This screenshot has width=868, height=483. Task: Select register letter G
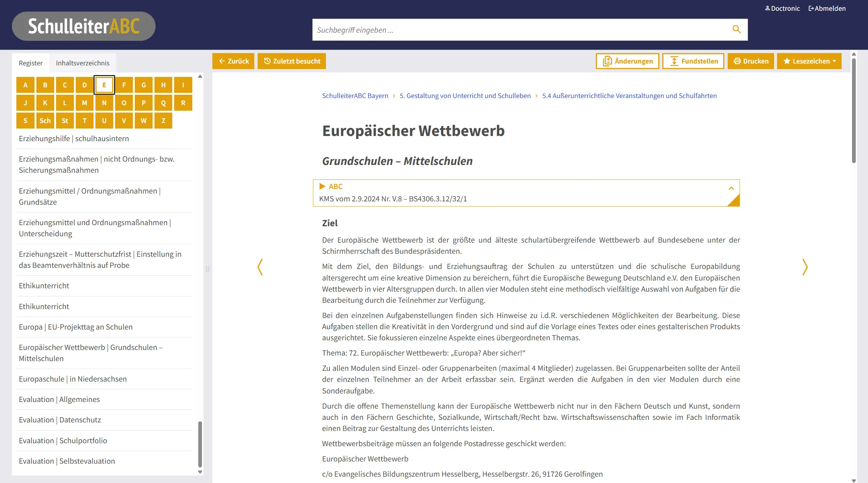pyautogui.click(x=144, y=85)
